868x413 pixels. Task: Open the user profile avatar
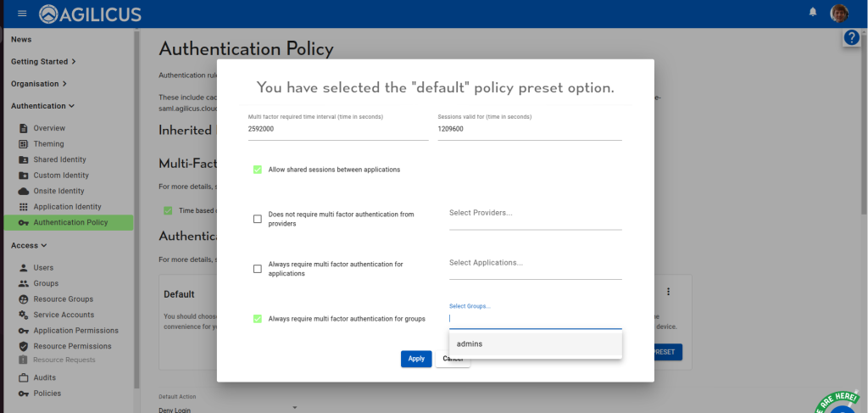(x=839, y=13)
